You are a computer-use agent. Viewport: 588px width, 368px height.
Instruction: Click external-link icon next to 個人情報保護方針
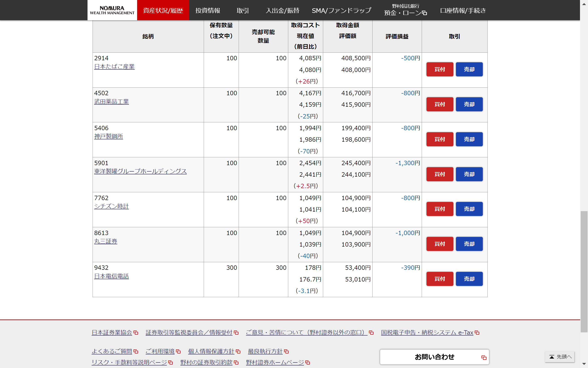[238, 351]
